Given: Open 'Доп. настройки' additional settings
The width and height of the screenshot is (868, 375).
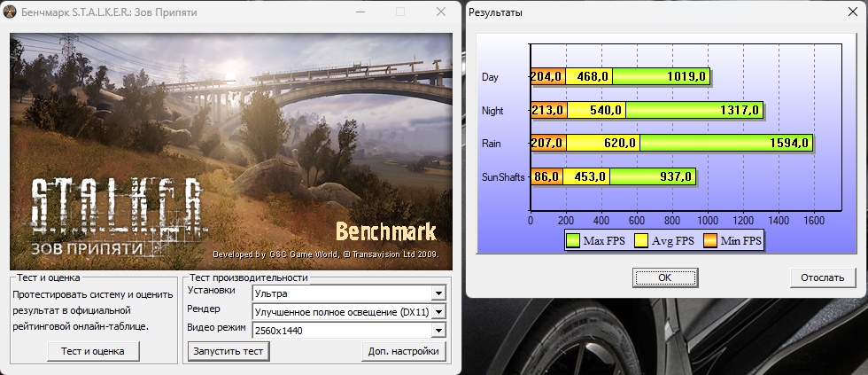Looking at the screenshot, I should coord(404,351).
